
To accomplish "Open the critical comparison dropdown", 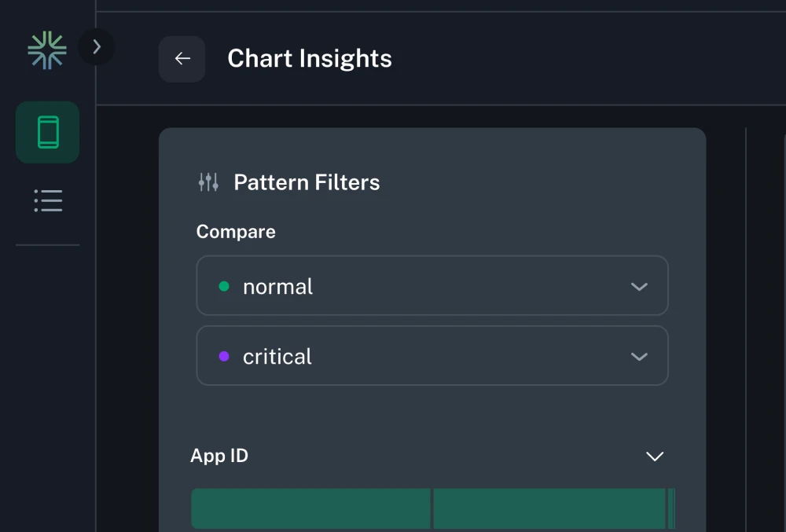I will (x=432, y=355).
